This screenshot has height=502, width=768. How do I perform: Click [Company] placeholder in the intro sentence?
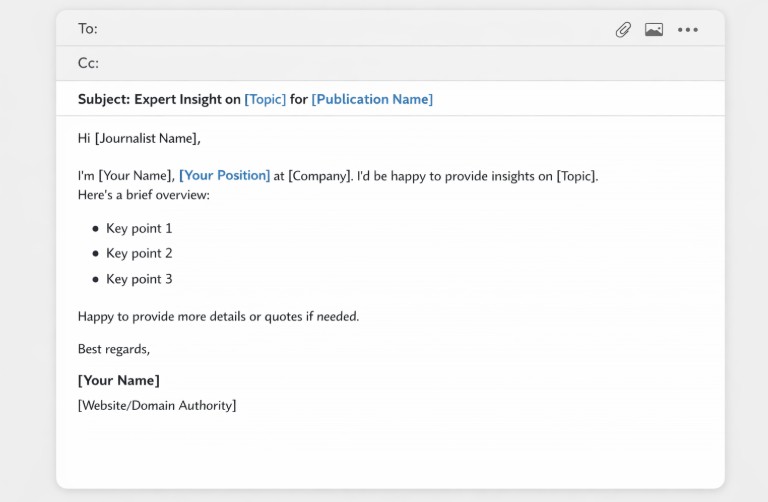[x=320, y=176]
